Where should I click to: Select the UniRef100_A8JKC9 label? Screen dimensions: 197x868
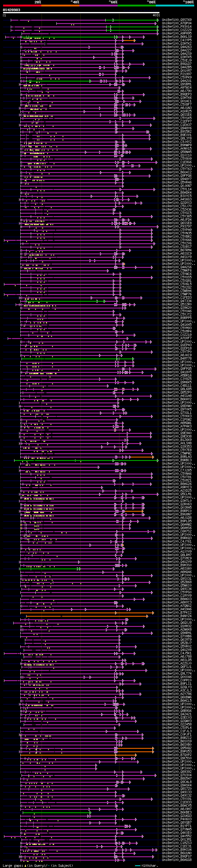click(x=177, y=355)
